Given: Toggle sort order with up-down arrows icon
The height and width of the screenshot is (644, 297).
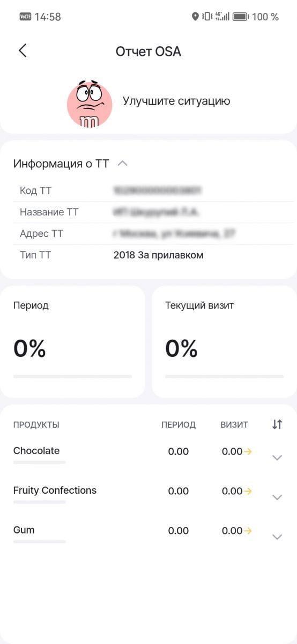Looking at the screenshot, I should pos(277,425).
